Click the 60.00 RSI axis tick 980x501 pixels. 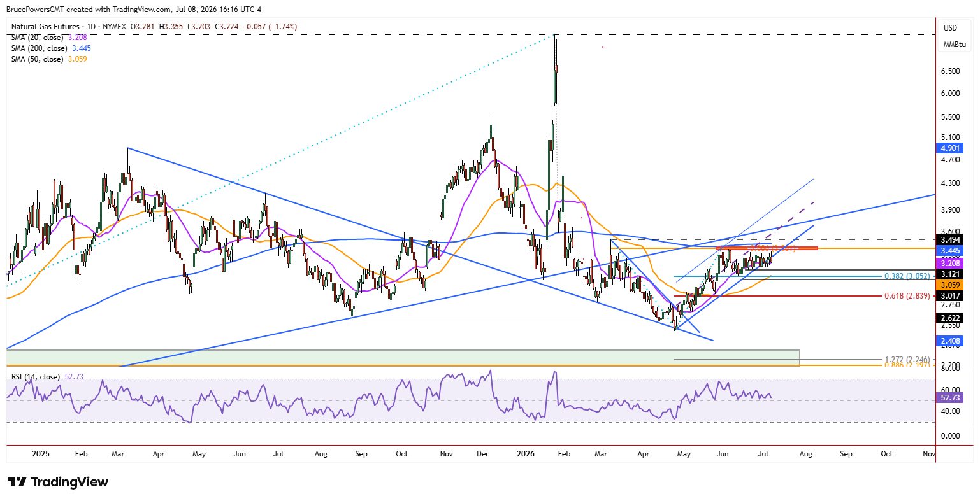pos(951,390)
